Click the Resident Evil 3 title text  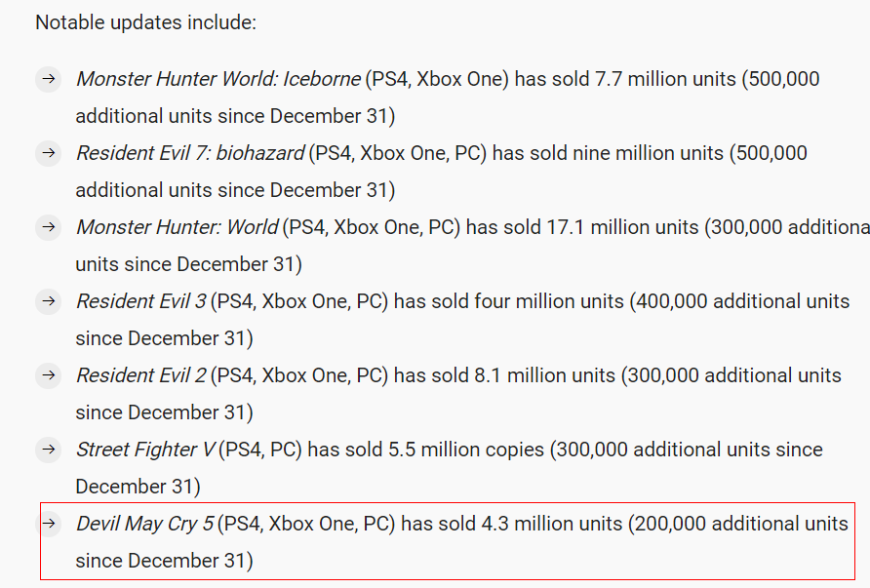(x=140, y=301)
